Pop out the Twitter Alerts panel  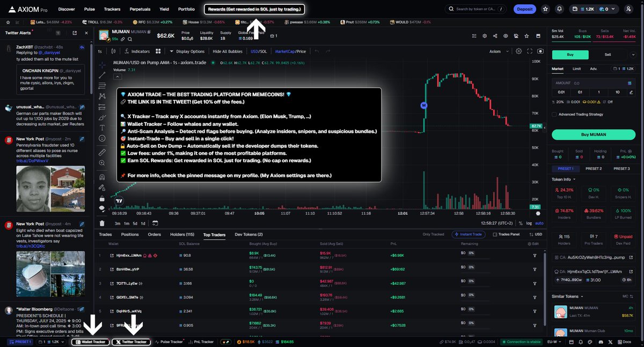point(75,33)
